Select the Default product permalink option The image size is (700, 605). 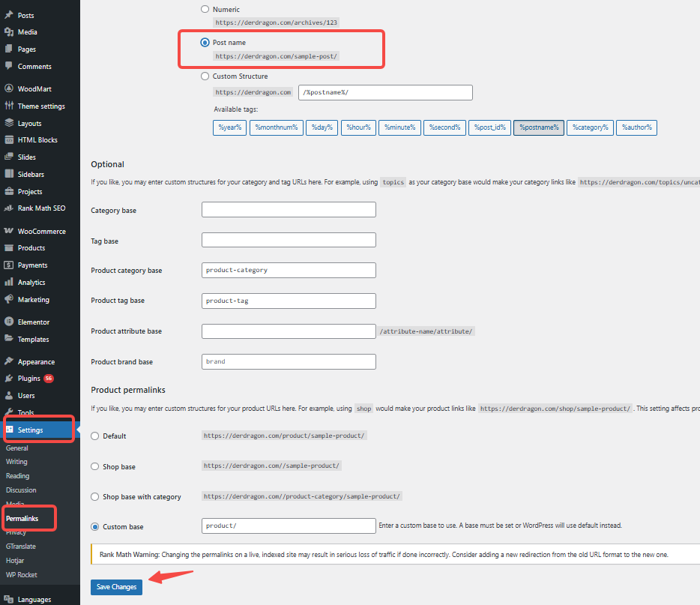coord(95,436)
